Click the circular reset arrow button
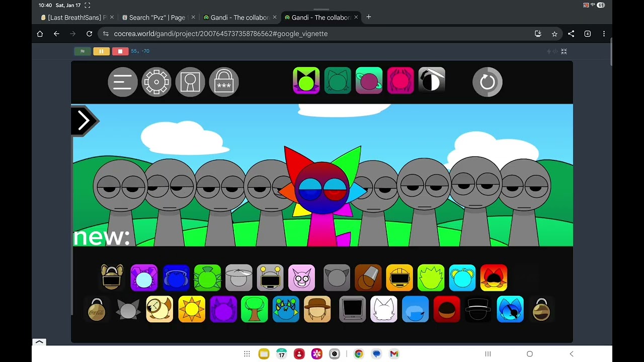Viewport: 644px width, 362px height. click(x=488, y=82)
